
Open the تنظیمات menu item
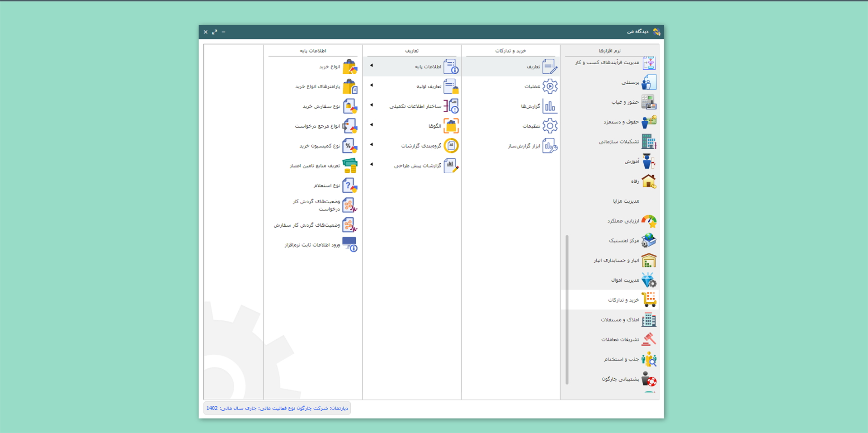tap(531, 126)
